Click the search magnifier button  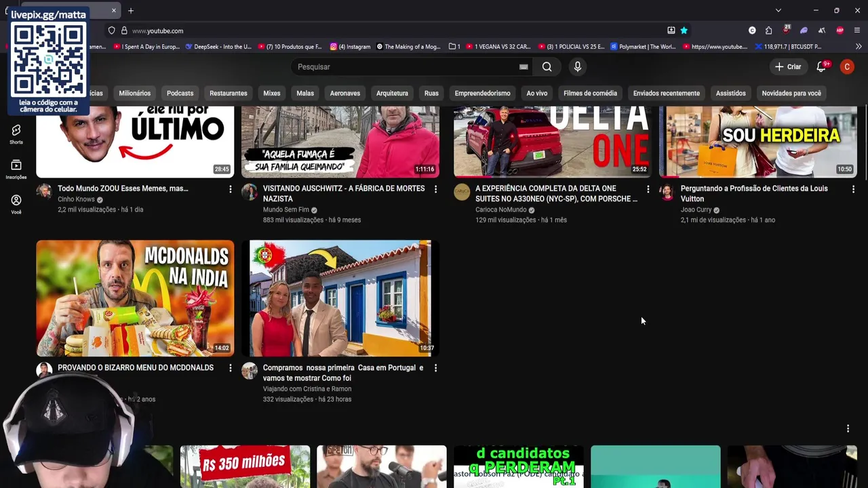(547, 66)
